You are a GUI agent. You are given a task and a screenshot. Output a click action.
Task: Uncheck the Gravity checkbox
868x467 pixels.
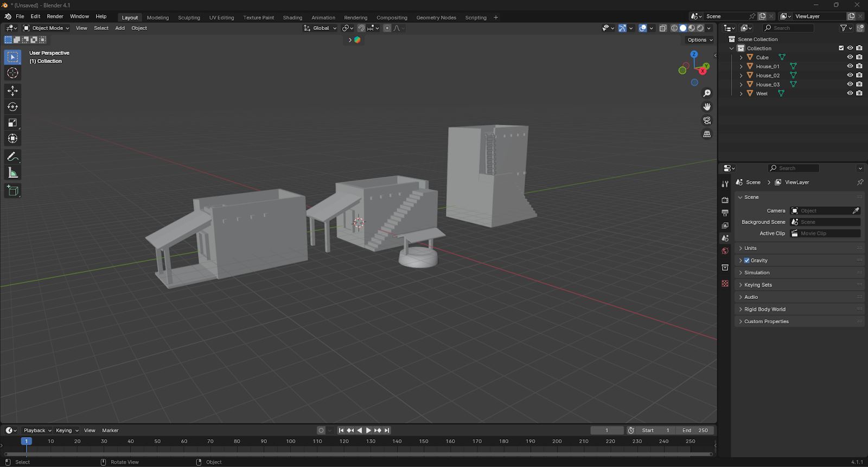[x=747, y=260]
